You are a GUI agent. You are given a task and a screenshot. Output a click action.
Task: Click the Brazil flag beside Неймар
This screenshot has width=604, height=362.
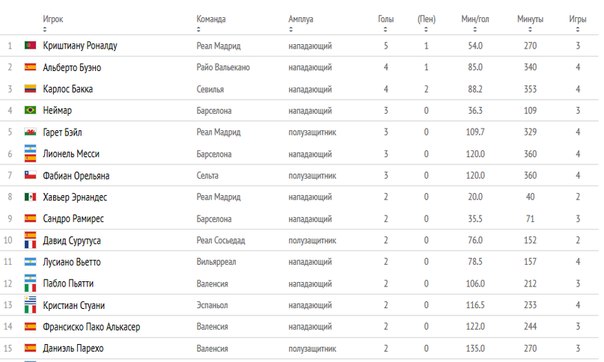(30, 110)
